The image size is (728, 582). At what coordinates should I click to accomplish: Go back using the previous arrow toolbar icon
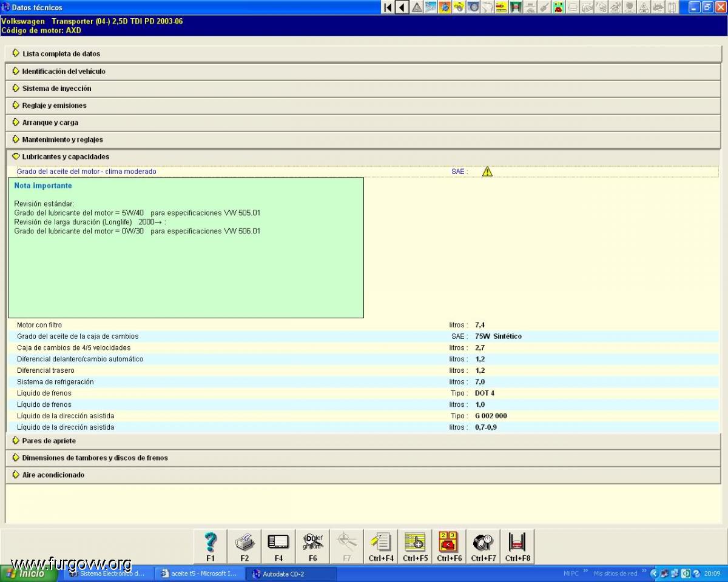[x=402, y=7]
